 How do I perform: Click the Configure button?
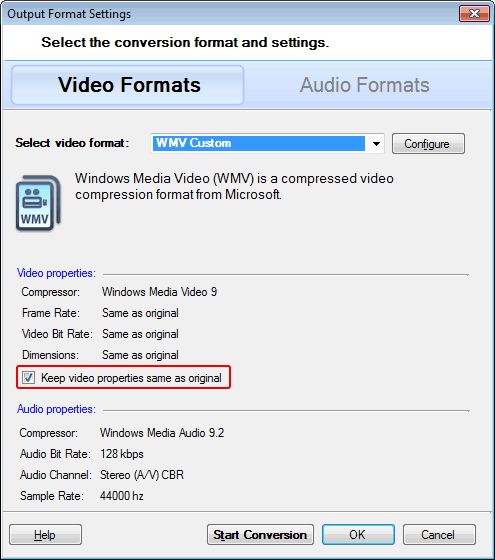(428, 144)
